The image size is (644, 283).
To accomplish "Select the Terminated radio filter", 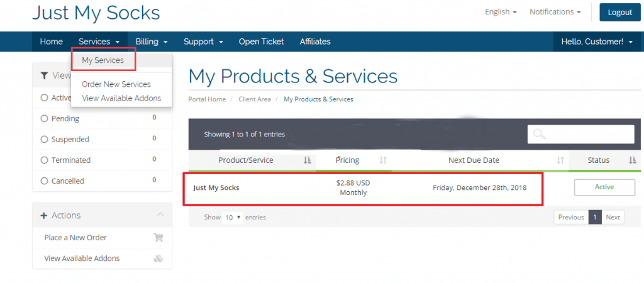I will pos(45,160).
